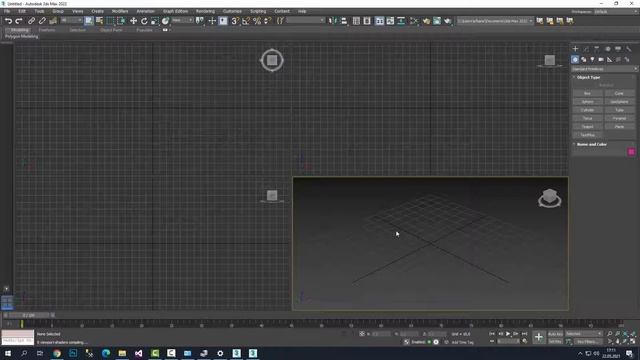Click the Redo arrow in main toolbar

[x=19, y=21]
